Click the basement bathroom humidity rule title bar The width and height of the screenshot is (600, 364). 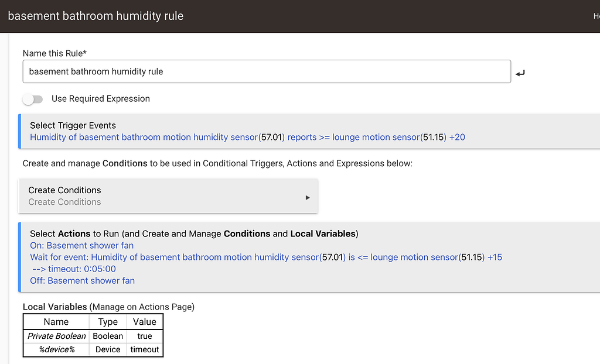(x=96, y=16)
